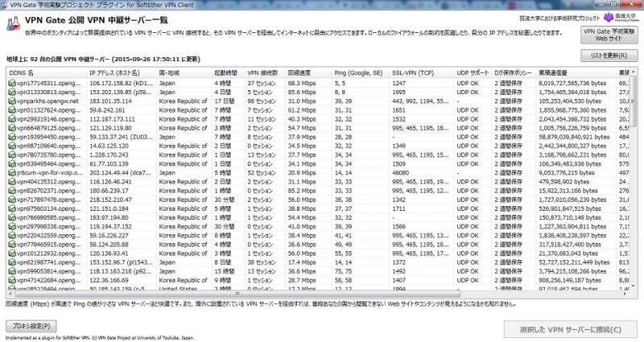Click 8,019,727,565,736 bytes traffic cell
Viewport: 644px width, 342px height.
pyautogui.click(x=572, y=84)
